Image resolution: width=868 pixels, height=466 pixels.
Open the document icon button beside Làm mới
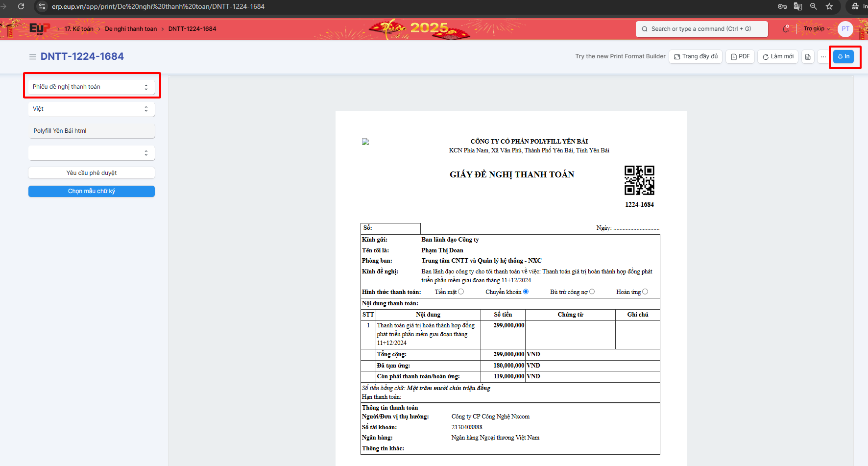pos(808,57)
